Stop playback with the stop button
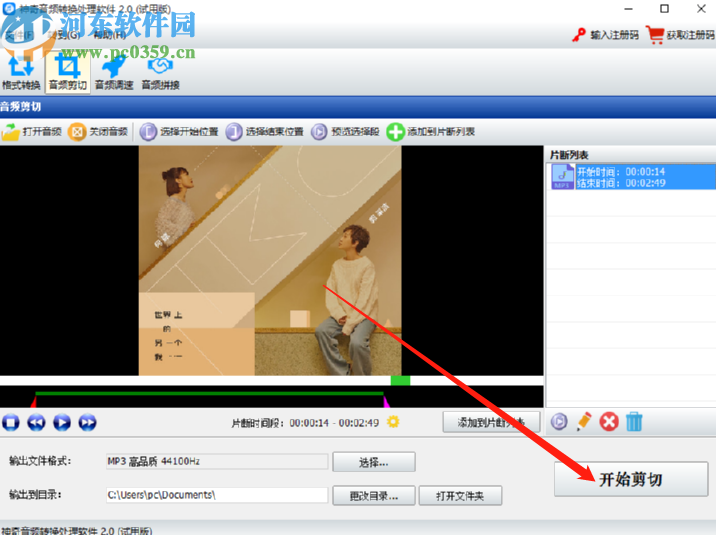 [11, 422]
